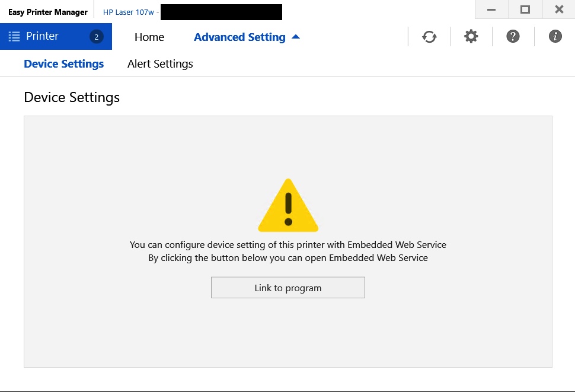Click the Easy Printer Manager title
The width and height of the screenshot is (575, 392).
(48, 12)
